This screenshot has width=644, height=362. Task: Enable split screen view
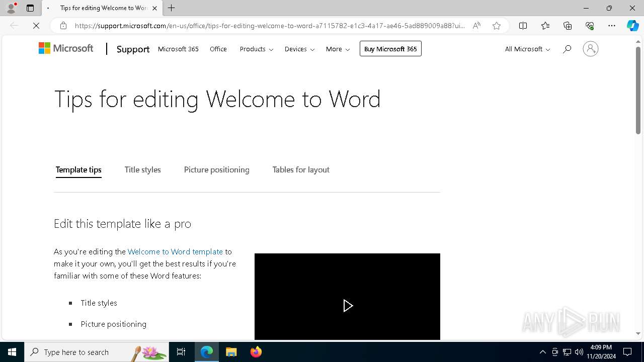coord(523,26)
